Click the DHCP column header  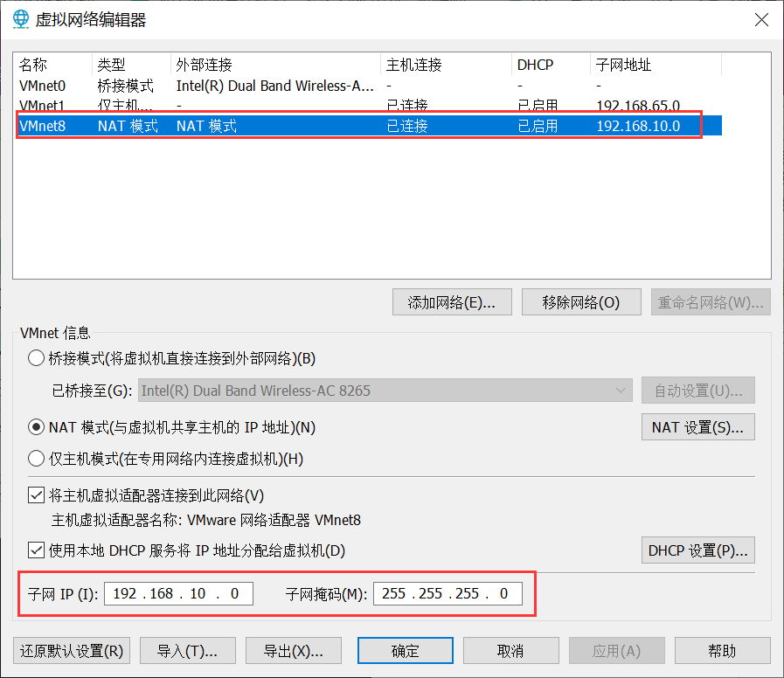[x=551, y=65]
